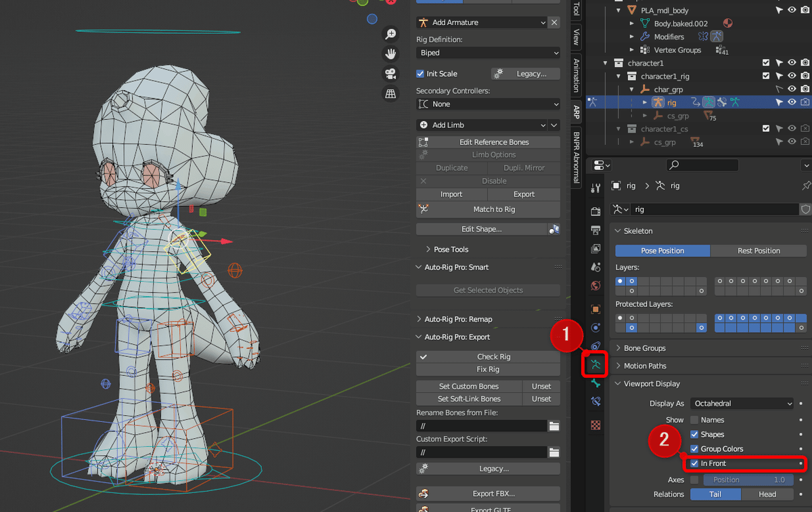Open the Armature object data properties tab

pos(595,365)
